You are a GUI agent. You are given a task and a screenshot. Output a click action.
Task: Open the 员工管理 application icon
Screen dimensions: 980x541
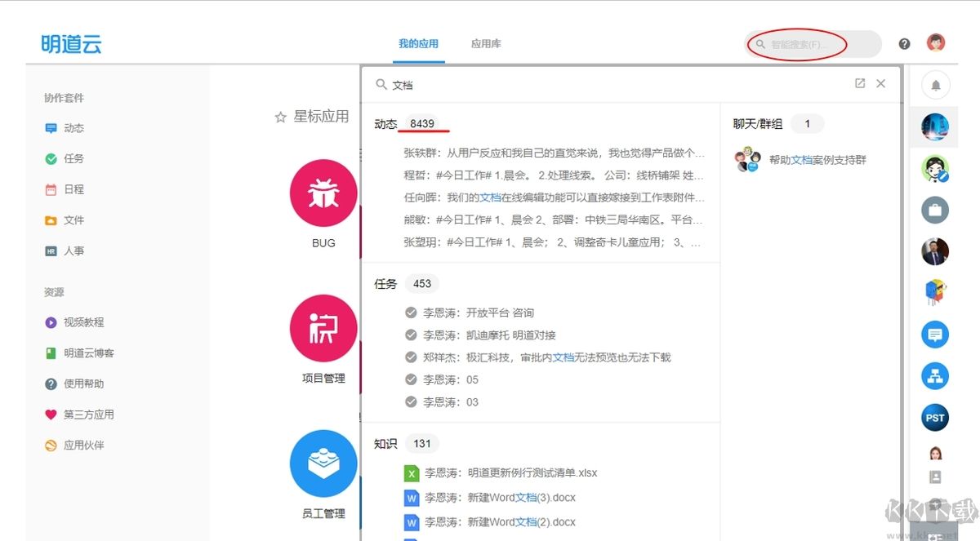click(323, 463)
